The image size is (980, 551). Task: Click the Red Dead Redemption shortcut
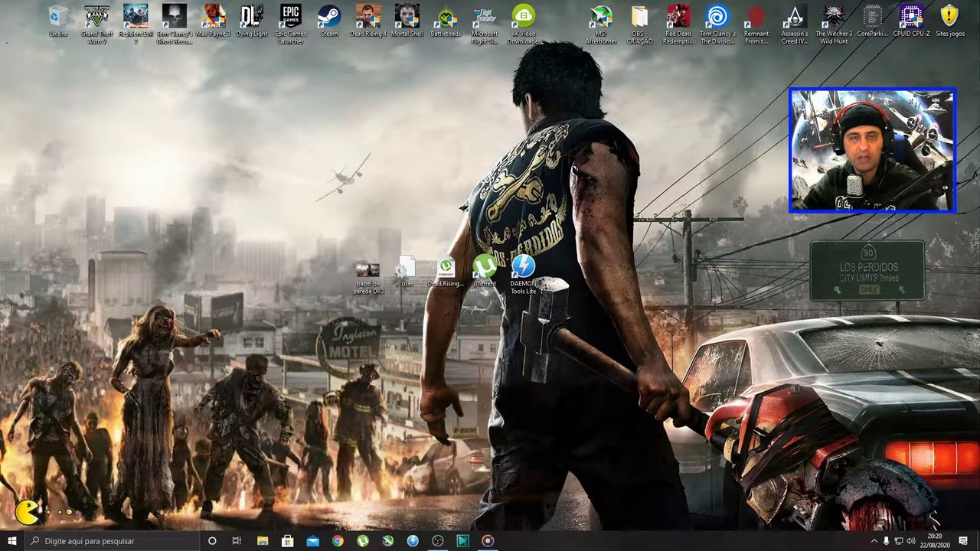pos(678,24)
